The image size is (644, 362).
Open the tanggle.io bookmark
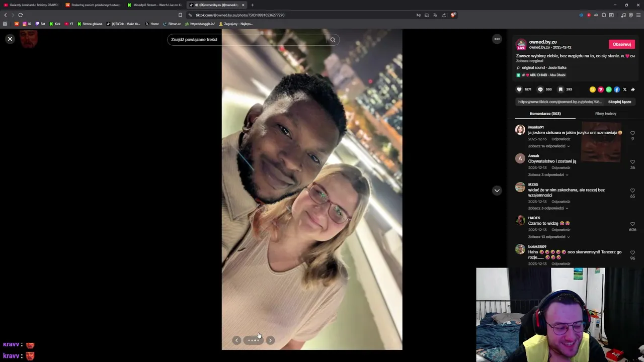(x=200, y=24)
